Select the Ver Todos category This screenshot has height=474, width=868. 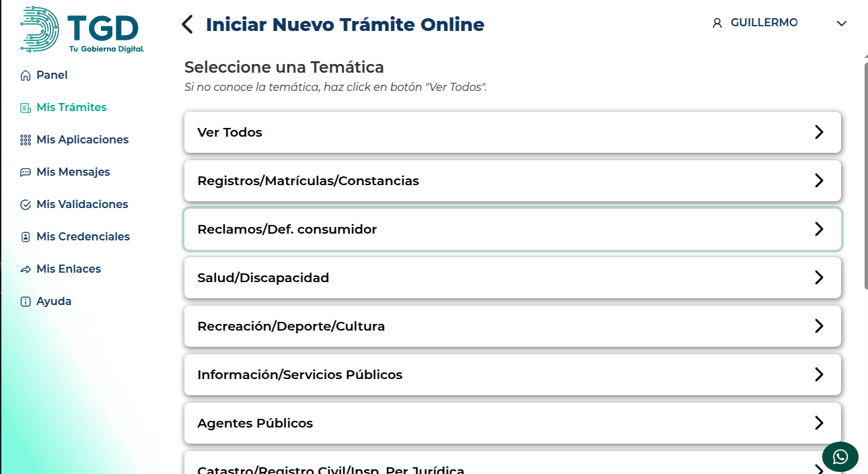click(x=513, y=132)
